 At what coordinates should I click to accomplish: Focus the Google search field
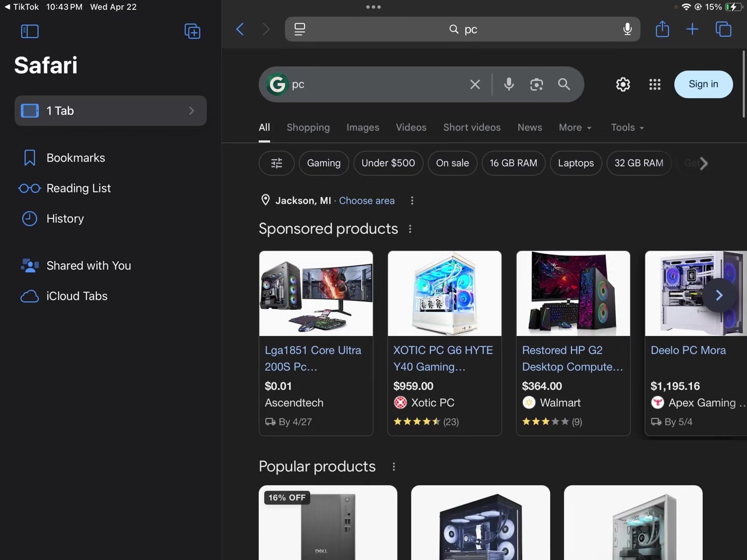[x=378, y=85]
